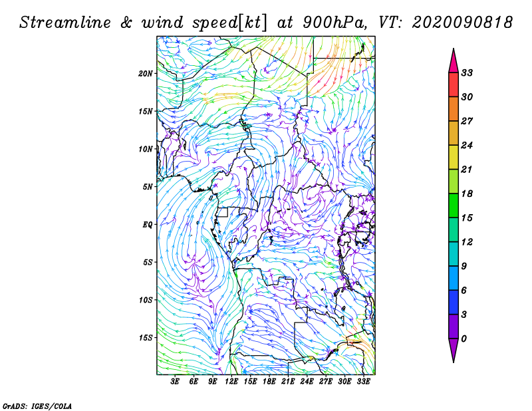
Task: Pick the cyan 9-12 kt colorbar segment
Action: pos(454,254)
